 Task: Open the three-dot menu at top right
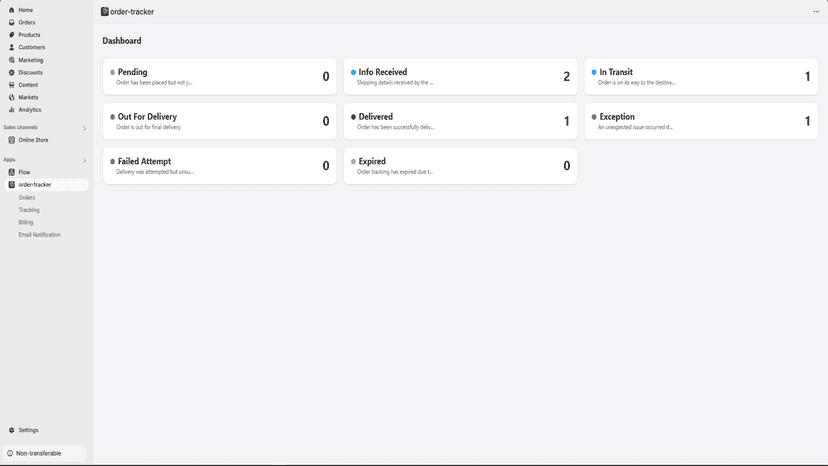[x=816, y=12]
